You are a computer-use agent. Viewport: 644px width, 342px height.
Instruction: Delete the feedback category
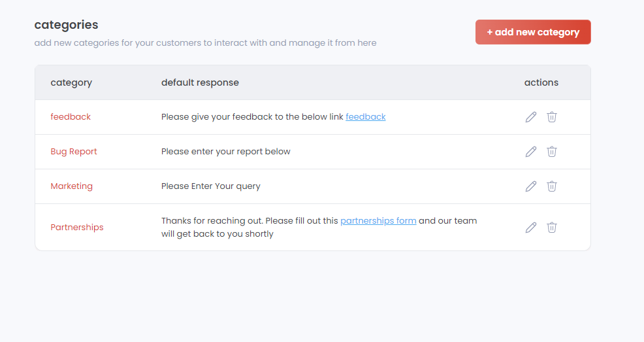point(552,117)
